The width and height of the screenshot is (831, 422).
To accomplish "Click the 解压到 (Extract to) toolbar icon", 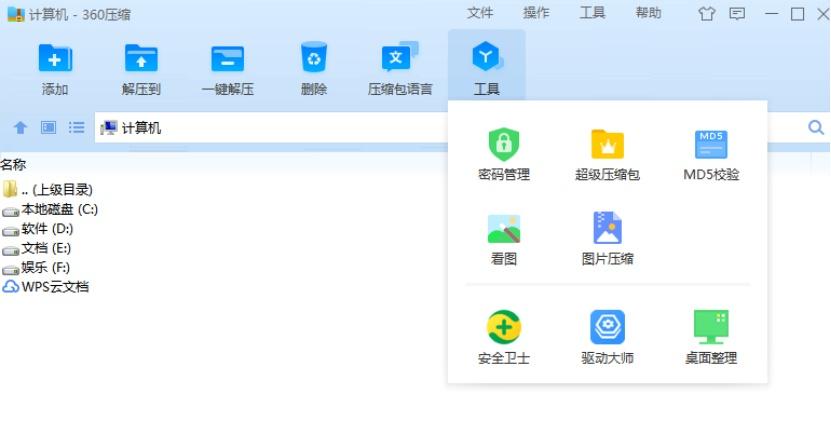I will click(x=141, y=58).
